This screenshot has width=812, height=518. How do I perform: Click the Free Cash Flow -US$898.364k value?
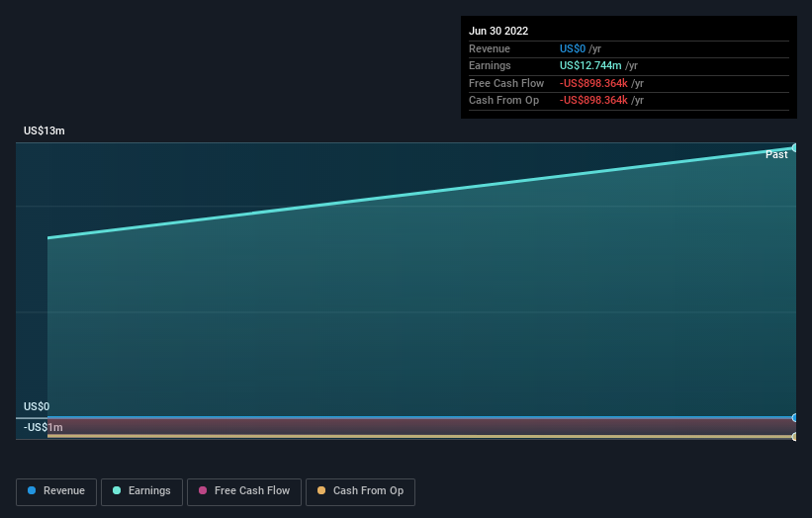coord(593,83)
